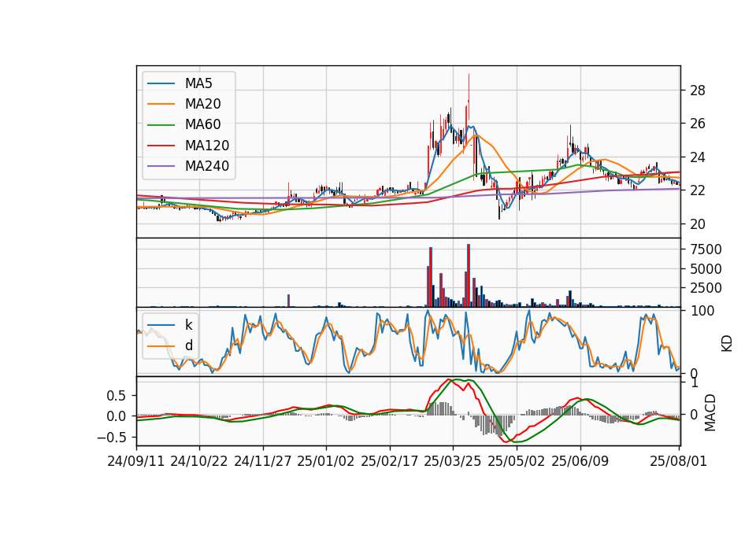The height and width of the screenshot is (543, 756).
Task: Click the green MA60 legend line swatch
Action: [161, 125]
